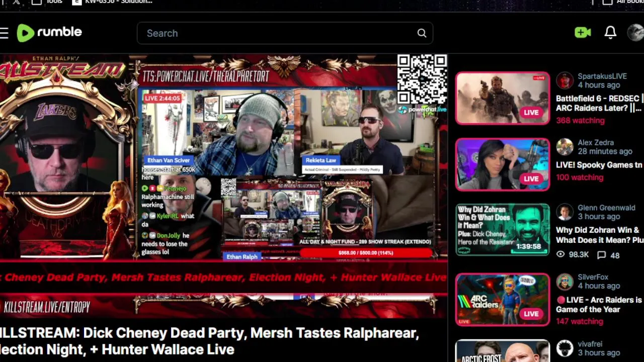Open the Spooky Games live thumbnail

coord(503,164)
